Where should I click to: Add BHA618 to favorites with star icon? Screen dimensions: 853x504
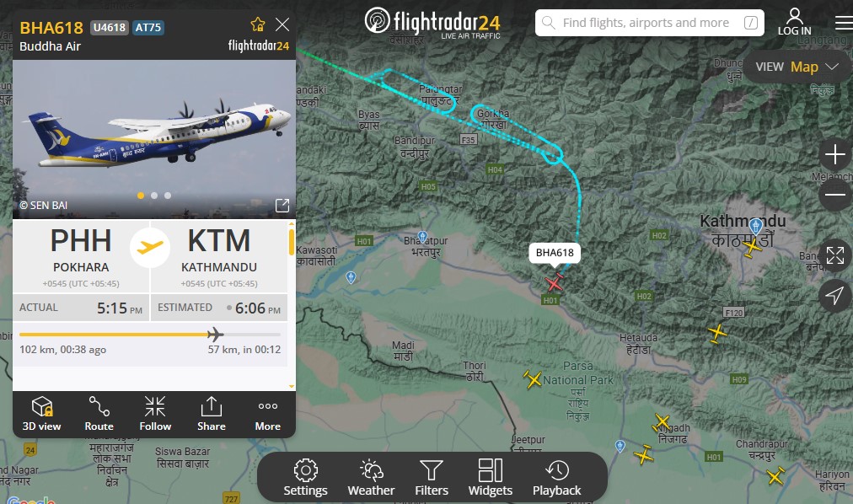point(258,24)
